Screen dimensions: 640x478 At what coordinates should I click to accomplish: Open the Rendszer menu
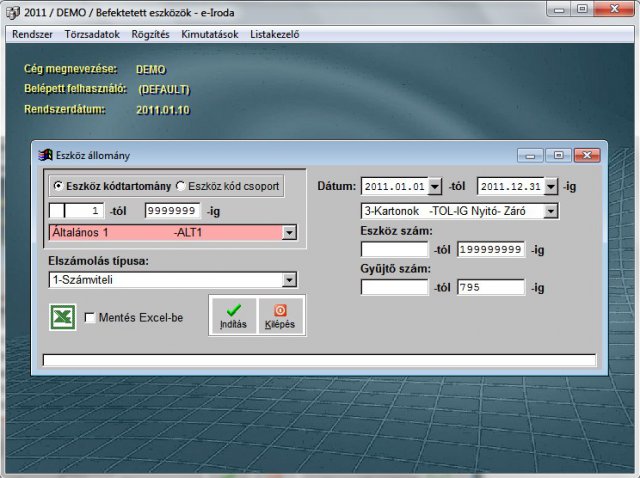tap(32, 34)
